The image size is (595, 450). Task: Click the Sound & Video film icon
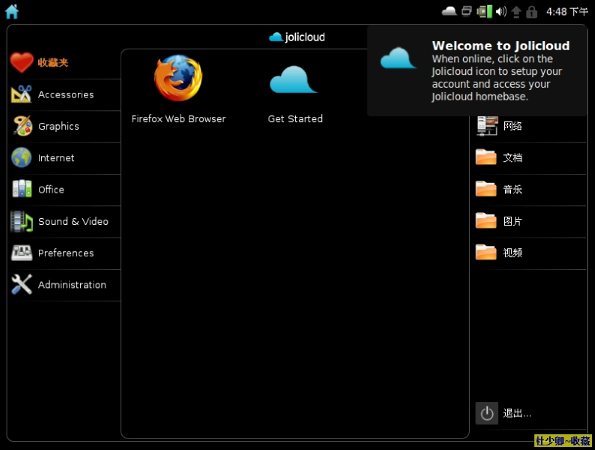tap(21, 221)
